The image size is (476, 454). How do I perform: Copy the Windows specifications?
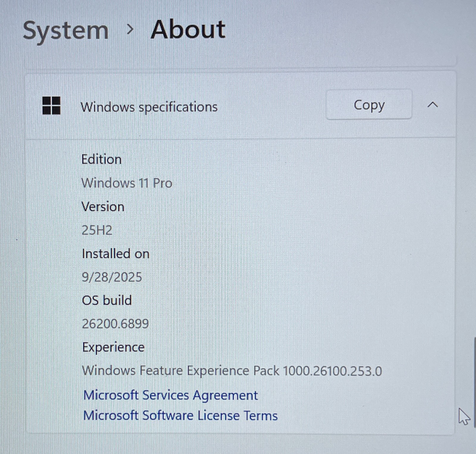tap(369, 105)
